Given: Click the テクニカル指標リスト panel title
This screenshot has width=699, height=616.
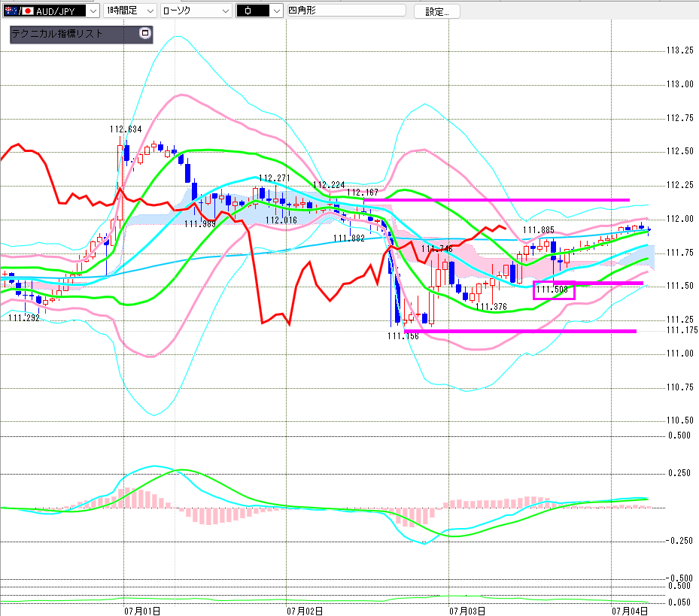Looking at the screenshot, I should click(57, 34).
